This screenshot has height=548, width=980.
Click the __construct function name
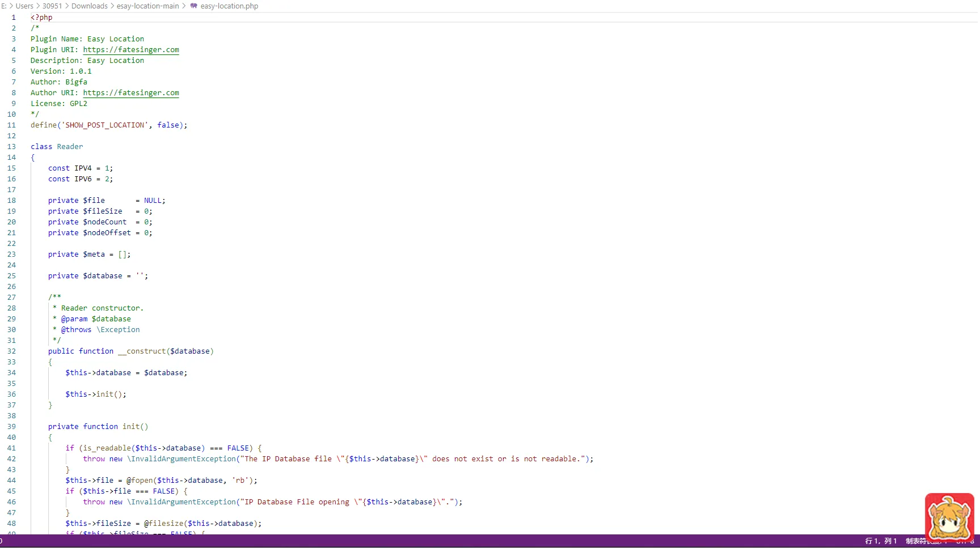(x=142, y=351)
